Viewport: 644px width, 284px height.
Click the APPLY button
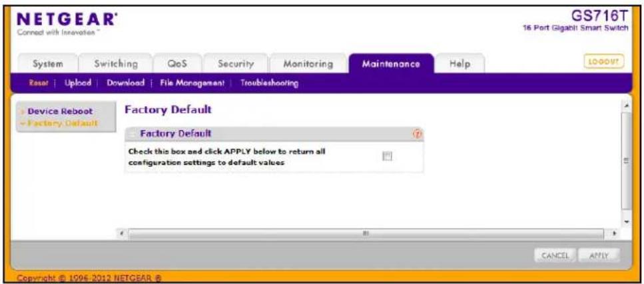coord(599,255)
